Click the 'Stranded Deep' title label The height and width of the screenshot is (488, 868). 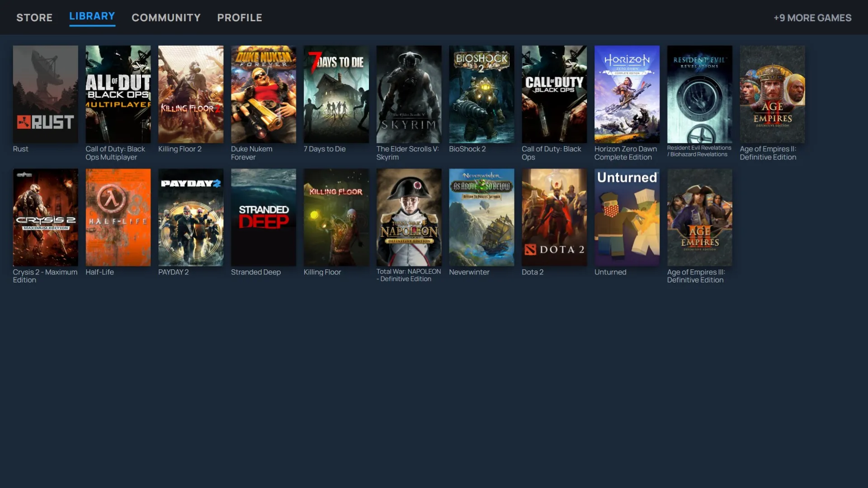256,272
